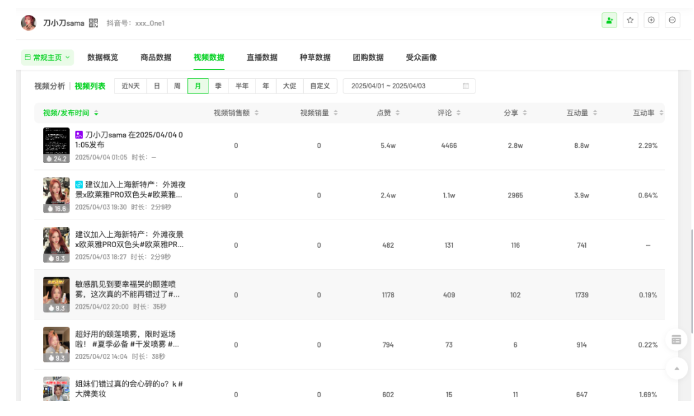Click the star favorite icon

(x=630, y=20)
